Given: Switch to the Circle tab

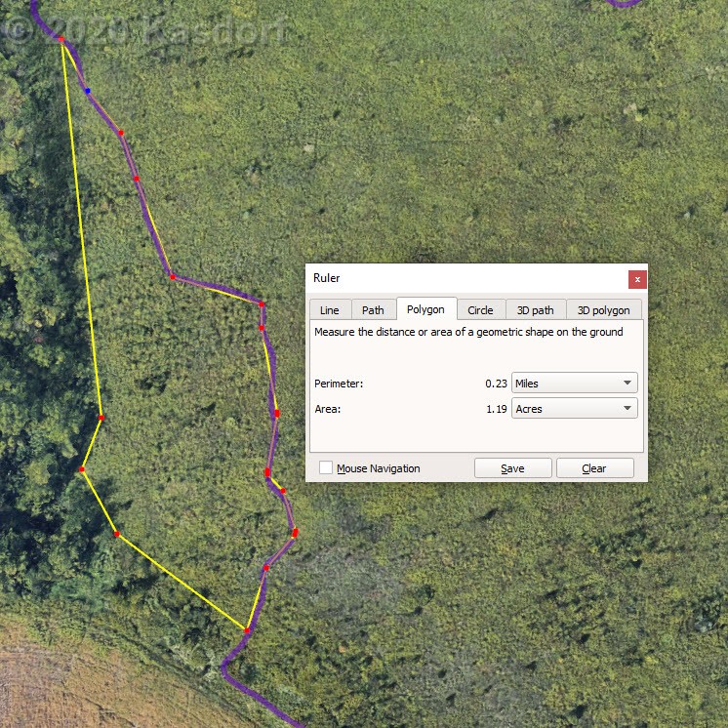Looking at the screenshot, I should (x=480, y=310).
